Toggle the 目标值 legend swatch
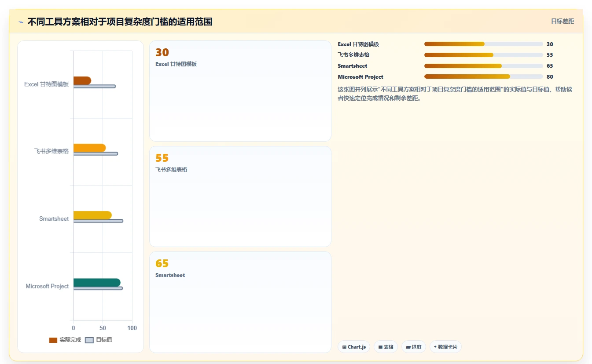This screenshot has width=592, height=364. point(89,340)
